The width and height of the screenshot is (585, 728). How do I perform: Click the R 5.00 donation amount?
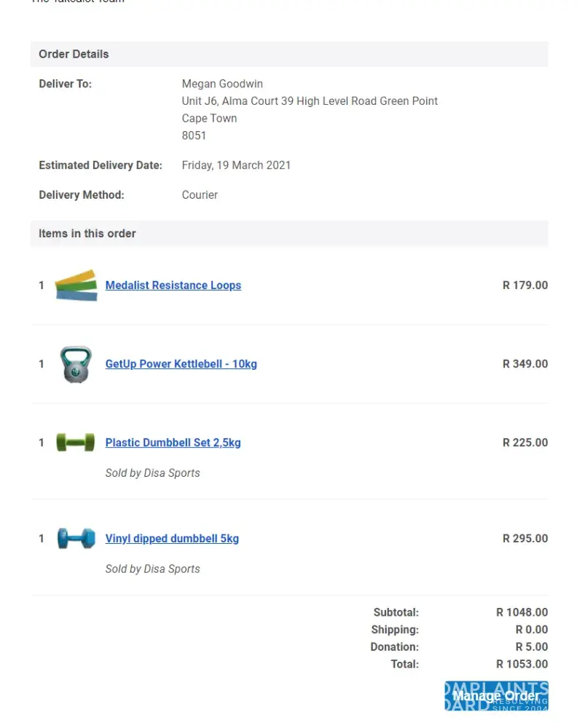click(x=531, y=646)
